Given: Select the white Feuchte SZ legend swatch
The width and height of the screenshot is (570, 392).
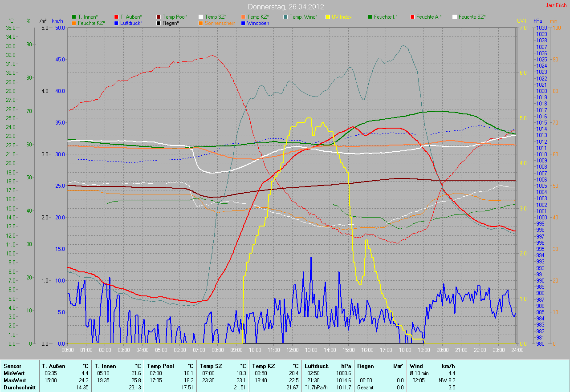Looking at the screenshot, I should pyautogui.click(x=455, y=17).
